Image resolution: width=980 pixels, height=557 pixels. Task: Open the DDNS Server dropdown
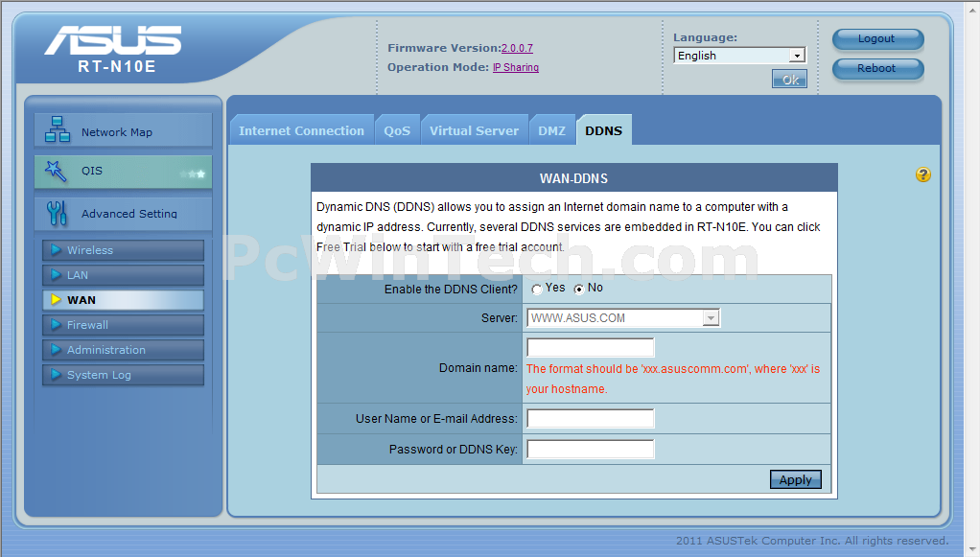tap(623, 318)
